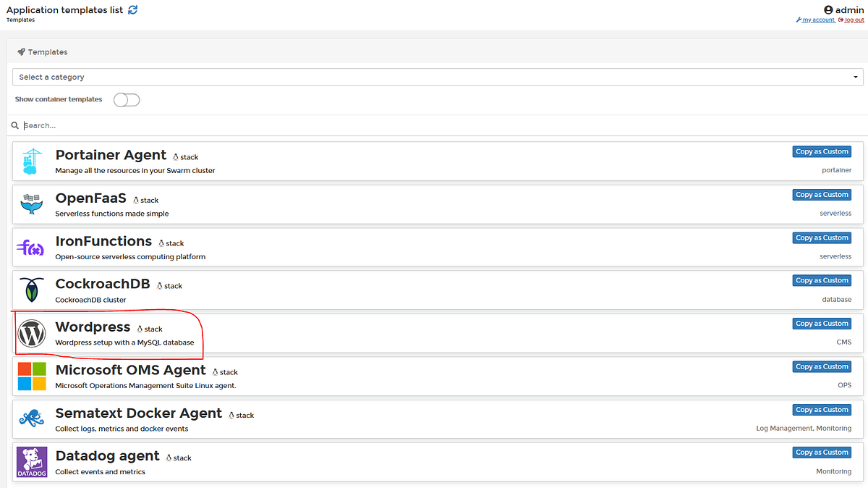Copy Microsoft OMS Agent as Custom

(x=822, y=366)
